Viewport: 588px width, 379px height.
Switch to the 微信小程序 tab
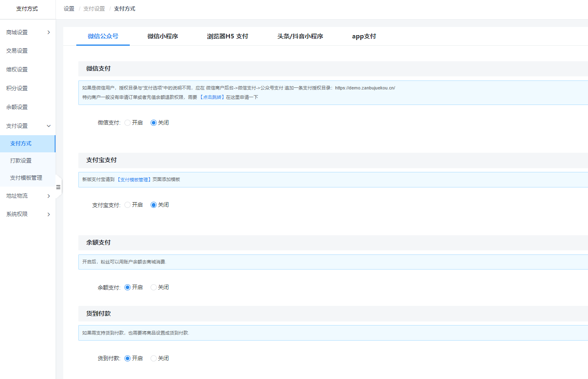click(162, 36)
